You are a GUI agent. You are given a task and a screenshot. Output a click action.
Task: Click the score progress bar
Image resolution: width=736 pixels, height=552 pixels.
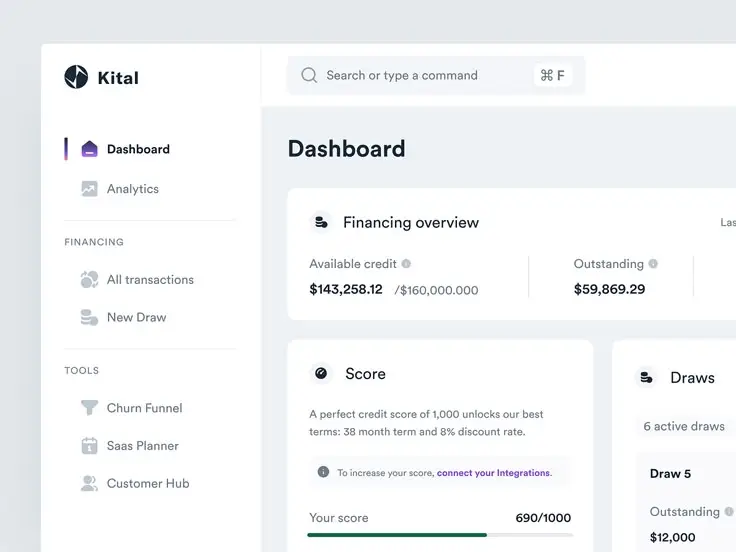(440, 535)
